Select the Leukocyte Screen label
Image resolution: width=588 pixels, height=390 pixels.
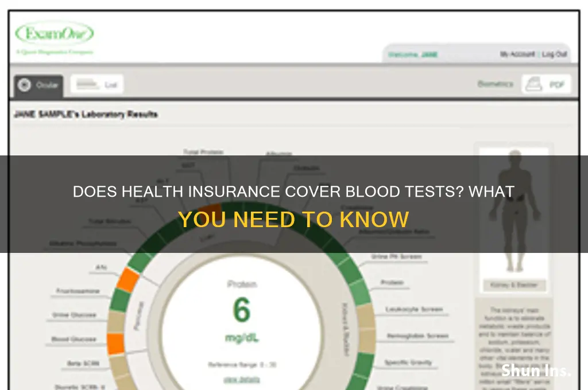tap(414, 310)
